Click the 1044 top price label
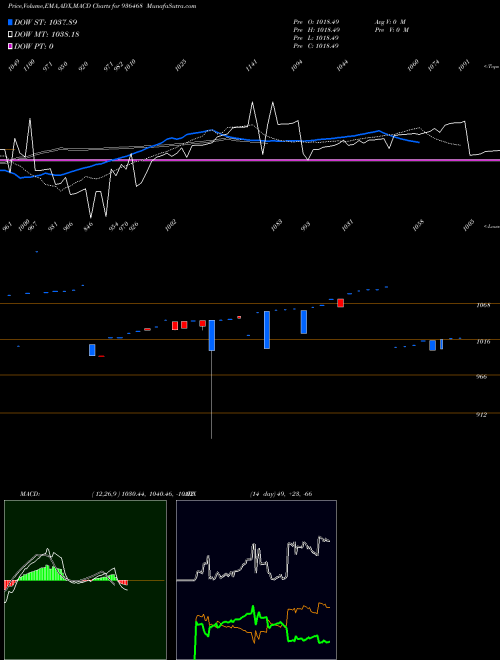500x660 pixels. pyautogui.click(x=343, y=65)
